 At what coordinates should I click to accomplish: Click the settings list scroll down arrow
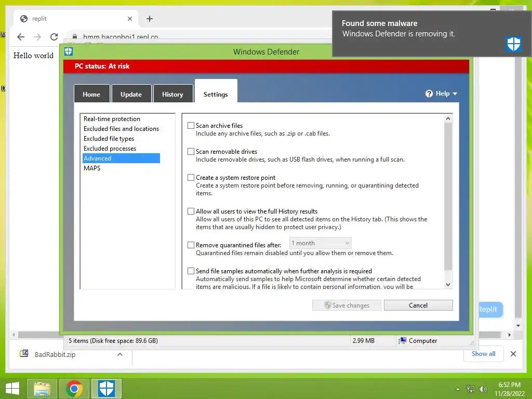click(x=448, y=284)
